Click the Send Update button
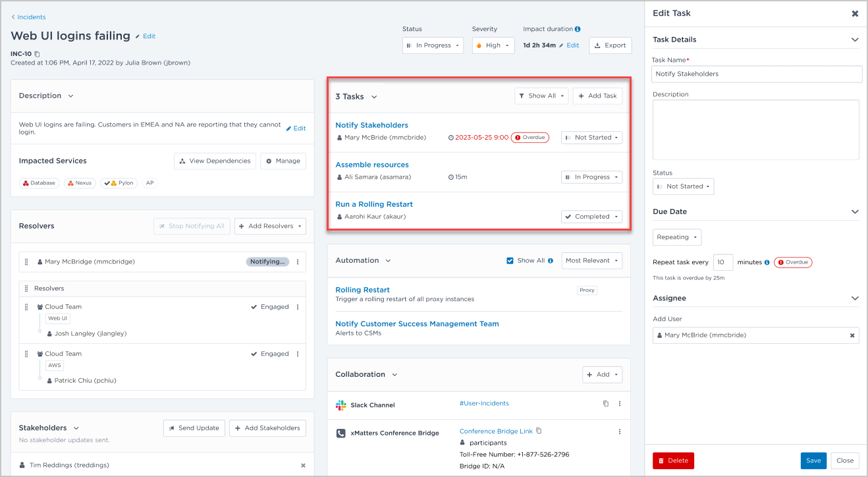868x477 pixels. (194, 428)
